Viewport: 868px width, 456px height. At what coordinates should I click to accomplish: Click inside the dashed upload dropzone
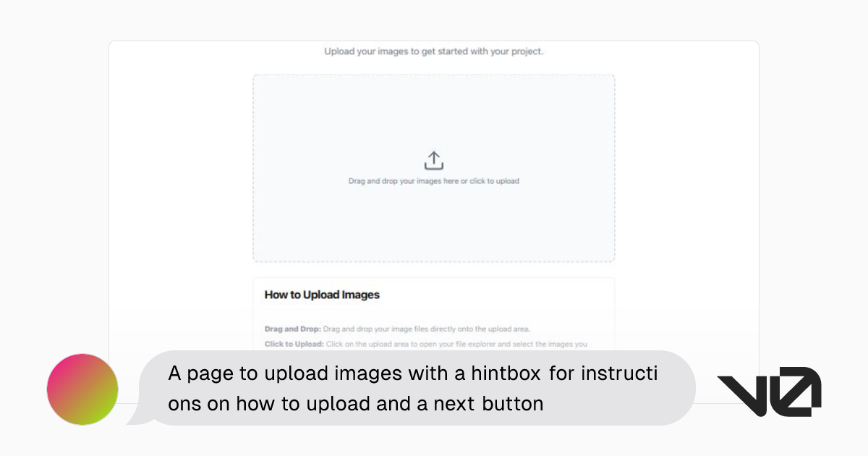pyautogui.click(x=433, y=116)
